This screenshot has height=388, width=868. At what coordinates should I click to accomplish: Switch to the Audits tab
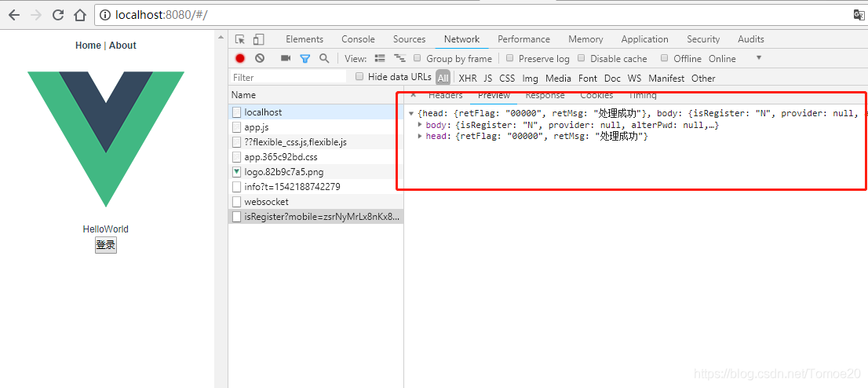[x=750, y=39]
